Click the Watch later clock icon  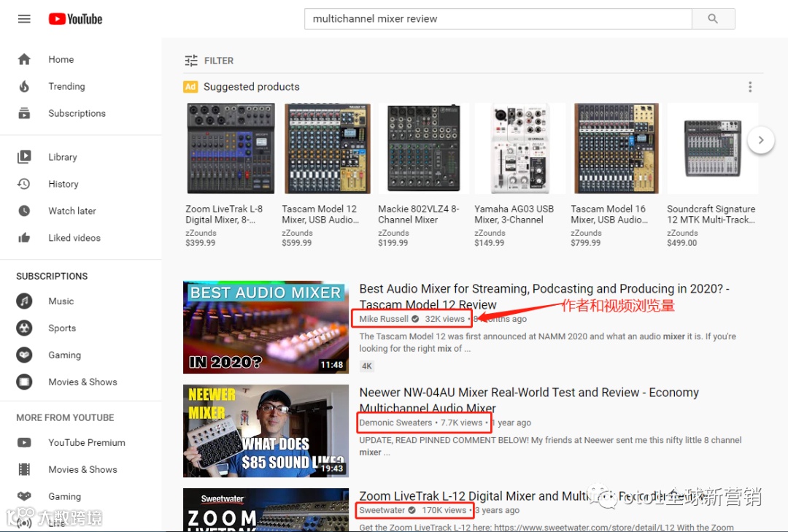pyautogui.click(x=24, y=211)
